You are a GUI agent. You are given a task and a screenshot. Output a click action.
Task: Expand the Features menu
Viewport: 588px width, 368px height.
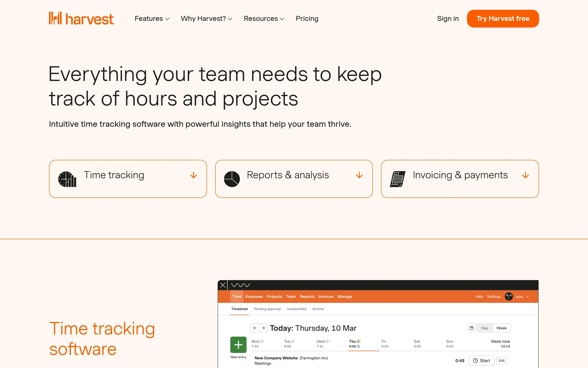pyautogui.click(x=152, y=18)
